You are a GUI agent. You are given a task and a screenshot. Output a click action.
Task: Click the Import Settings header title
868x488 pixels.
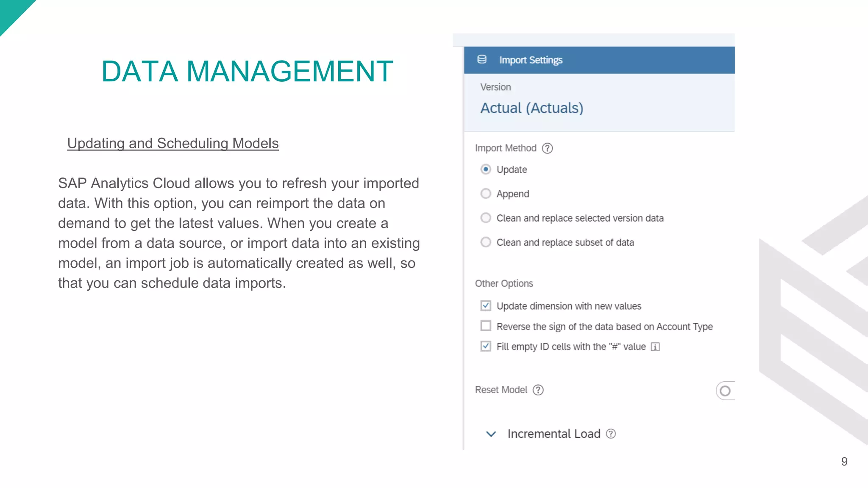[x=531, y=60]
